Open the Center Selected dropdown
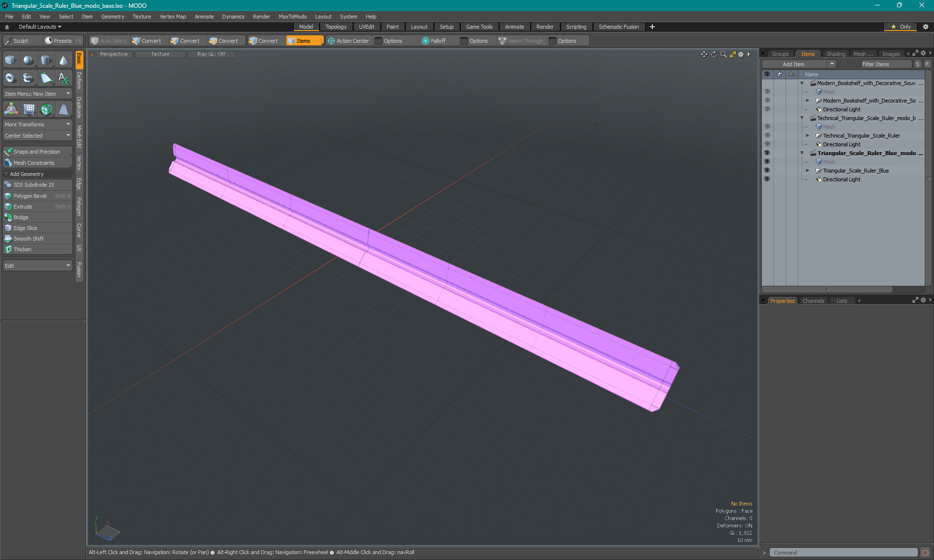This screenshot has height=560, width=934. click(37, 136)
